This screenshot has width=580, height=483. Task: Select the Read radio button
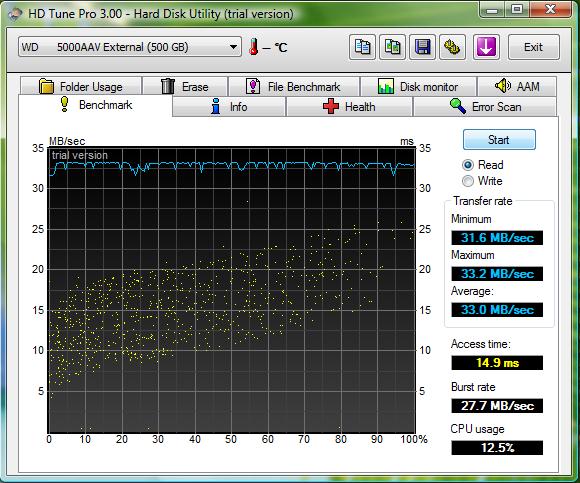(x=468, y=165)
